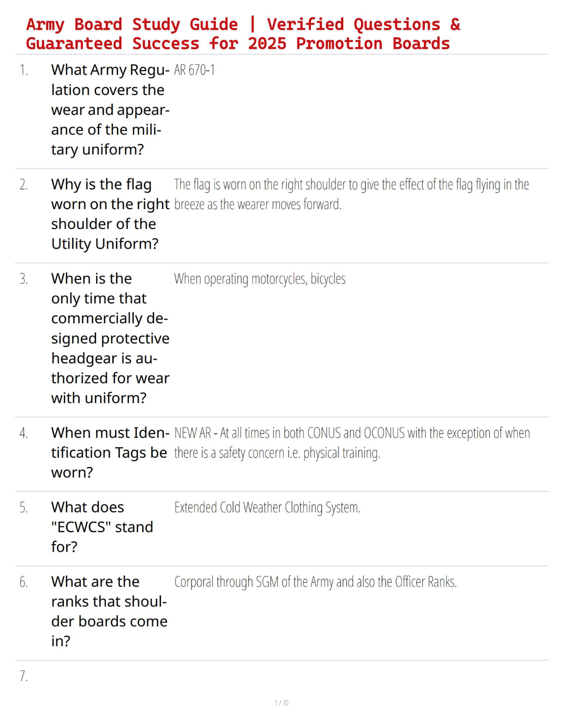The width and height of the screenshot is (563, 728).
Task: Select question 2 about flag on right shoulder
Action: [x=110, y=214]
